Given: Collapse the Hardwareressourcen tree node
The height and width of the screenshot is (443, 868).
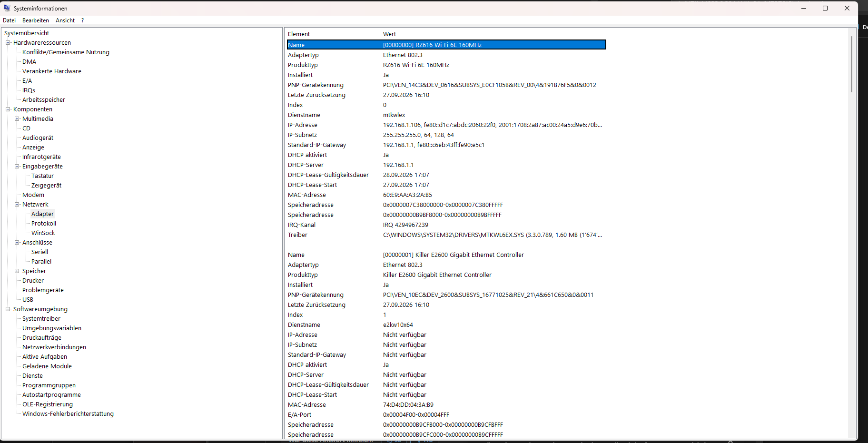Looking at the screenshot, I should (8, 43).
